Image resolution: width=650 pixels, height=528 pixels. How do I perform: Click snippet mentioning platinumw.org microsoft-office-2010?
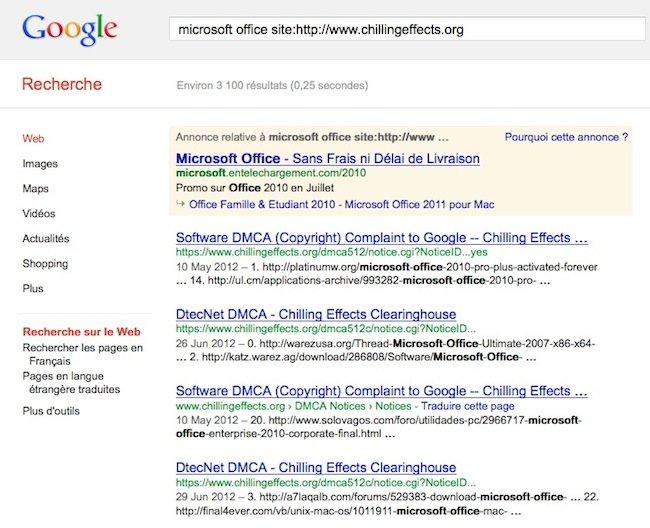click(387, 274)
